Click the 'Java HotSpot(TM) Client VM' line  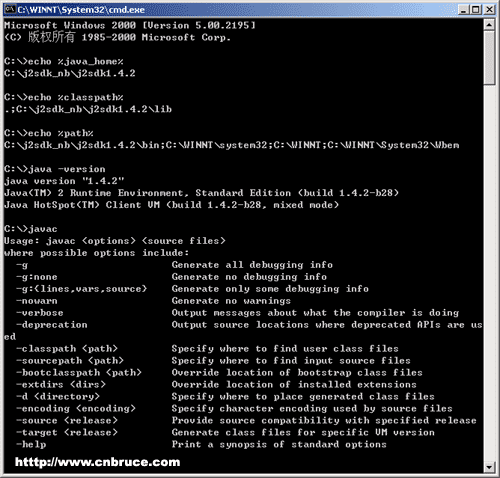171,205
